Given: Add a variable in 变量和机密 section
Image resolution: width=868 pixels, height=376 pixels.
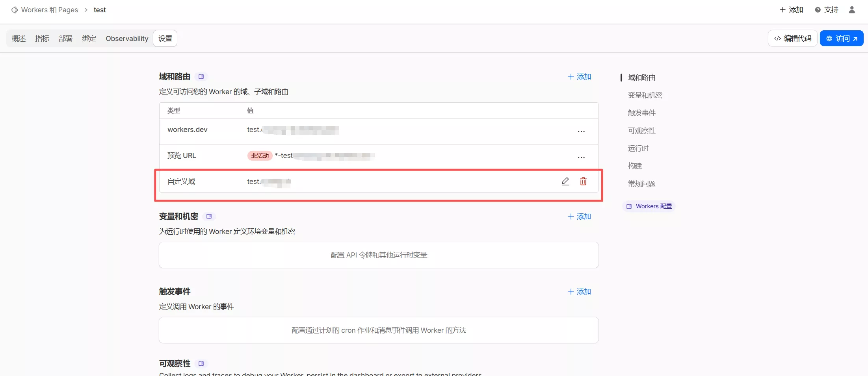Looking at the screenshot, I should click(579, 217).
